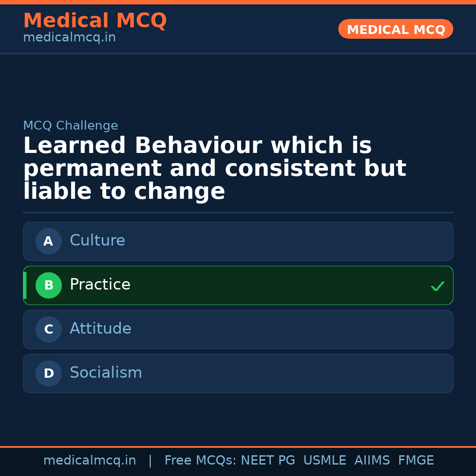This screenshot has width=476, height=476.
Task: Open the USMLE section
Action: pyautogui.click(x=325, y=460)
